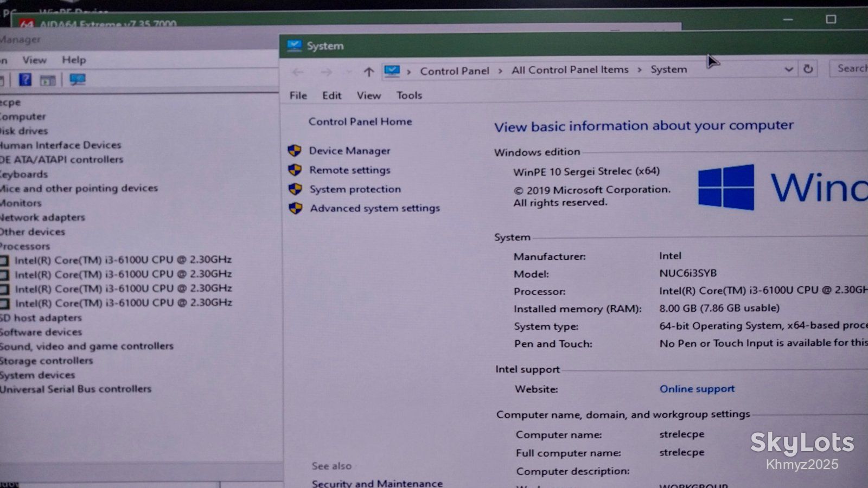The image size is (868, 488).
Task: Open Advanced system settings link
Action: click(x=375, y=208)
